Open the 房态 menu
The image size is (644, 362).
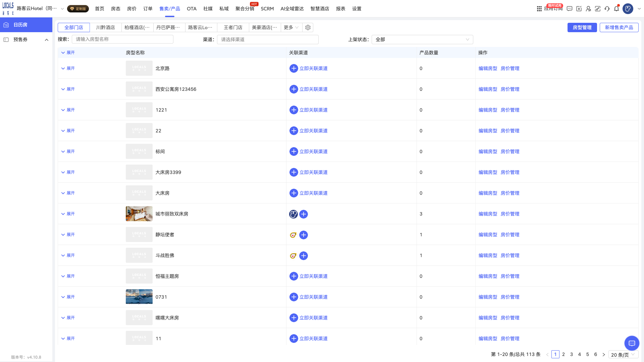point(116,9)
